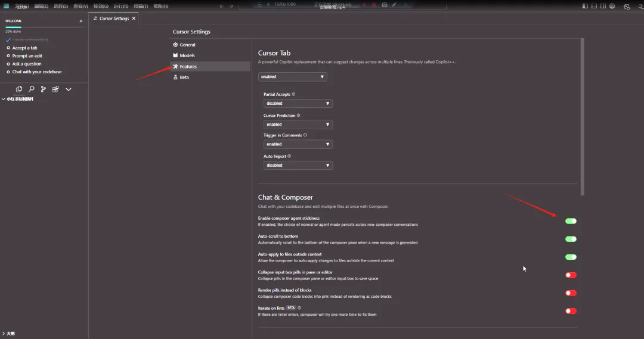This screenshot has width=644, height=339.
Task: Open Cursor Tab enabled dropdown
Action: pyautogui.click(x=292, y=77)
